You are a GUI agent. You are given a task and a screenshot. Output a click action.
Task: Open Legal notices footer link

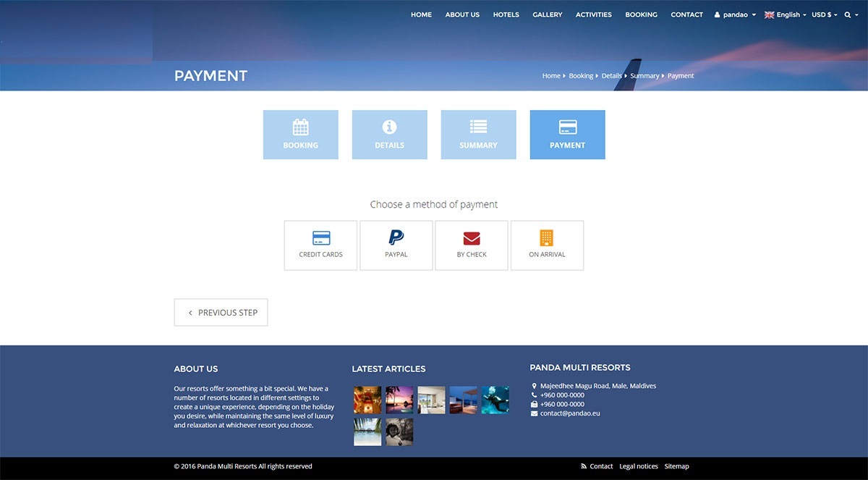pyautogui.click(x=639, y=466)
